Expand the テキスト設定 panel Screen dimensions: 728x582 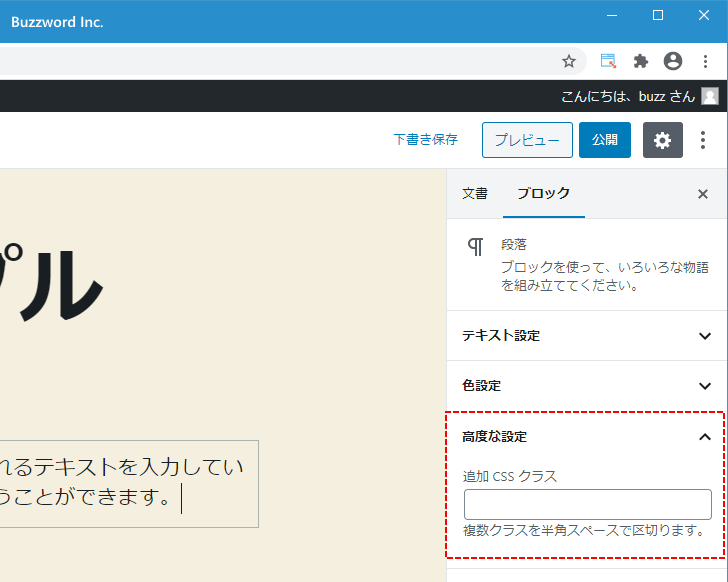[586, 336]
